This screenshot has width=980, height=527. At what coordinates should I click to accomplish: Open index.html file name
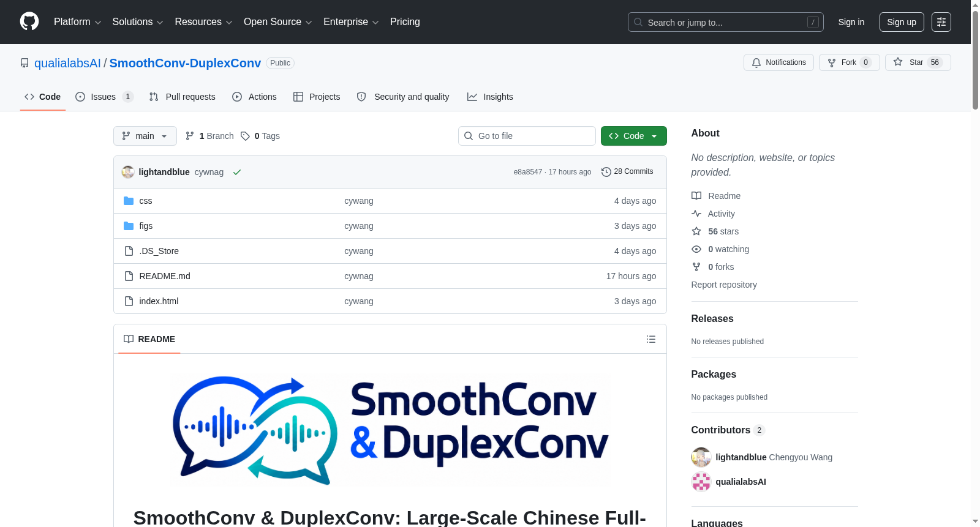point(159,301)
